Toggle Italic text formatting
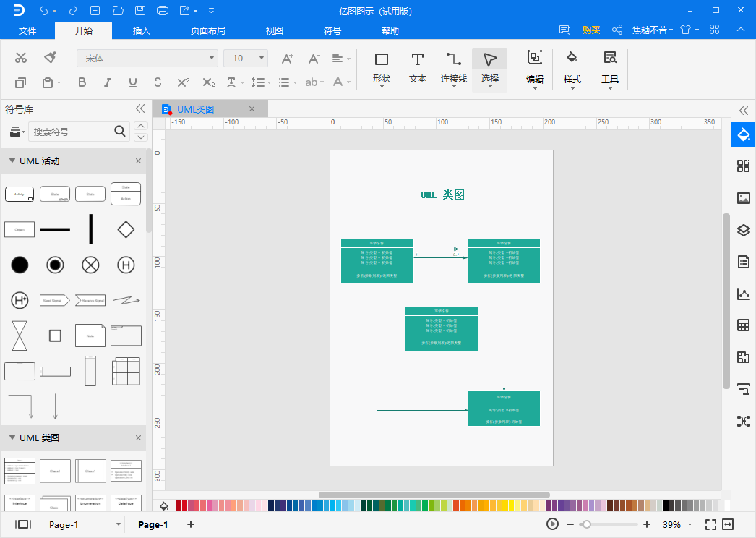 pyautogui.click(x=108, y=82)
